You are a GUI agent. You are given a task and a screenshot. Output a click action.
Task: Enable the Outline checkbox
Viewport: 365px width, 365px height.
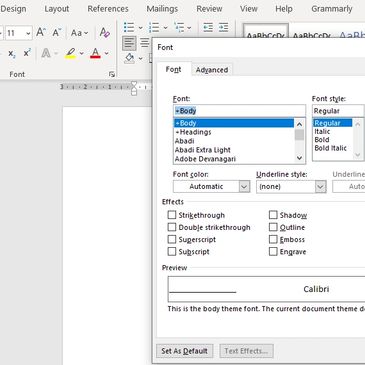pos(273,227)
